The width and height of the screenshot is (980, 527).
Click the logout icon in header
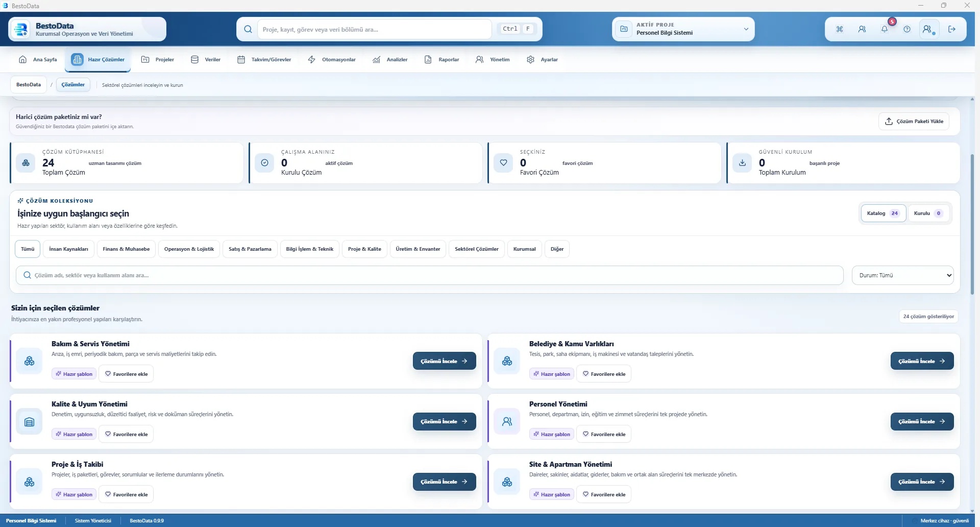tap(952, 29)
